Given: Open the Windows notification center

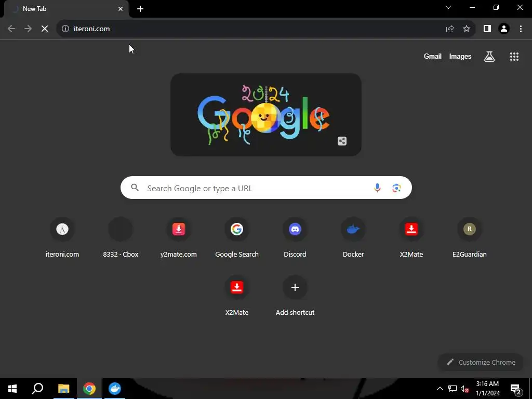Looking at the screenshot, I should click(516, 389).
